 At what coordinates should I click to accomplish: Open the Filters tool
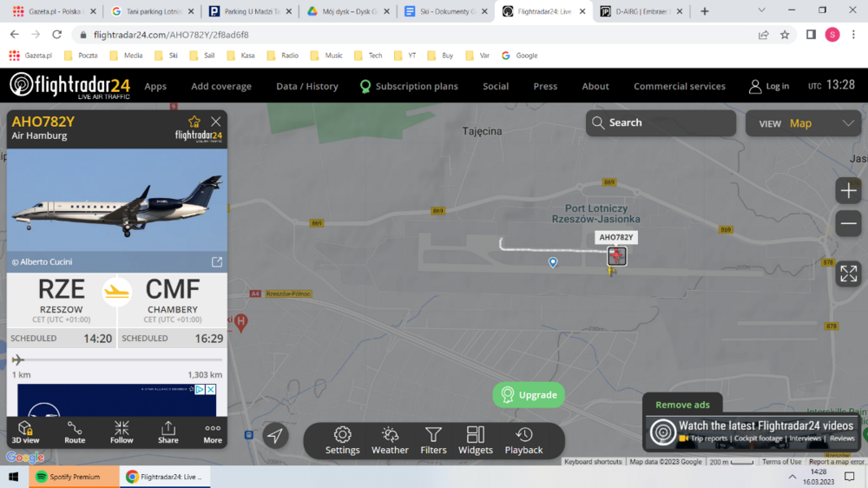click(x=433, y=439)
